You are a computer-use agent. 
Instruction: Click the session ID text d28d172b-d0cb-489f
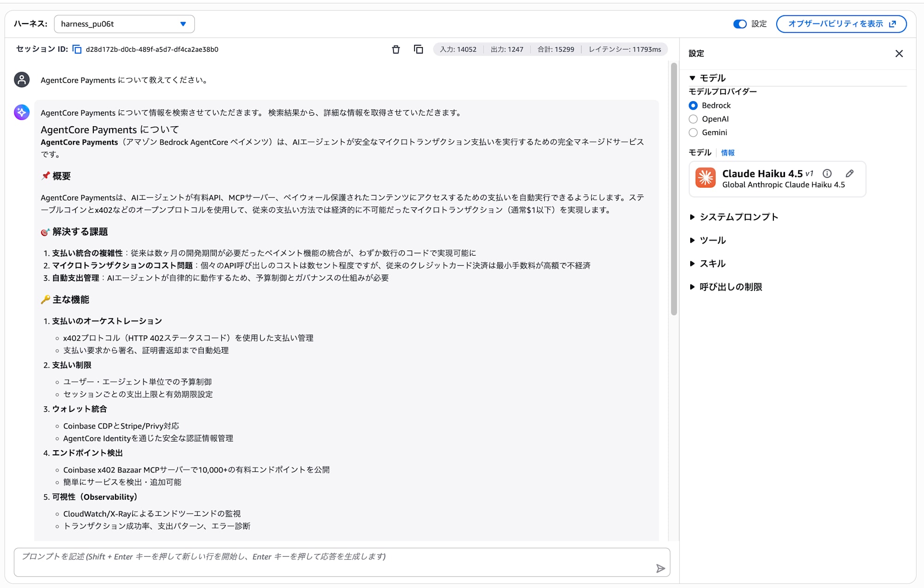(152, 49)
